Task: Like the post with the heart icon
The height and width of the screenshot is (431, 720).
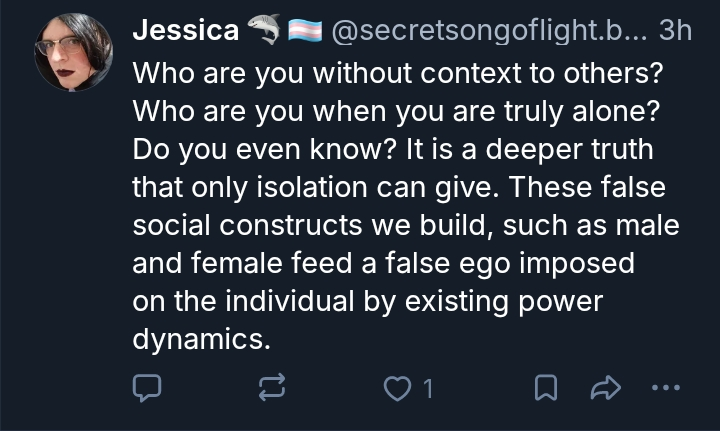Action: (x=397, y=388)
